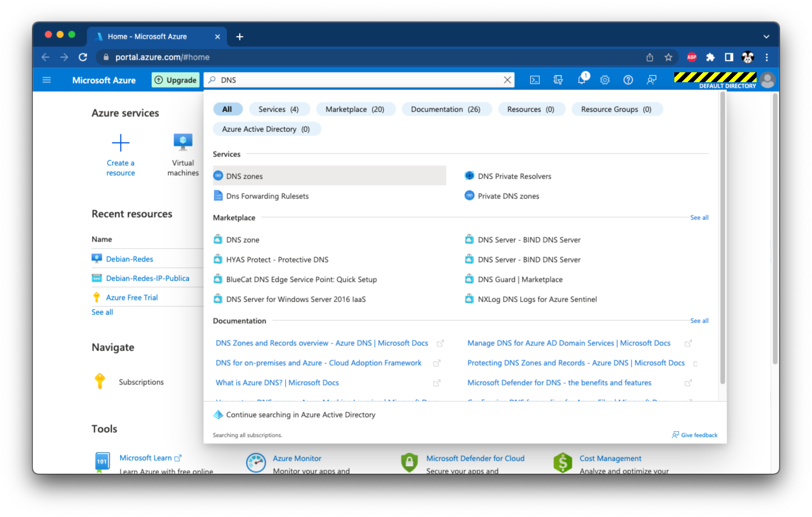Click the Upgrade button

(x=176, y=80)
